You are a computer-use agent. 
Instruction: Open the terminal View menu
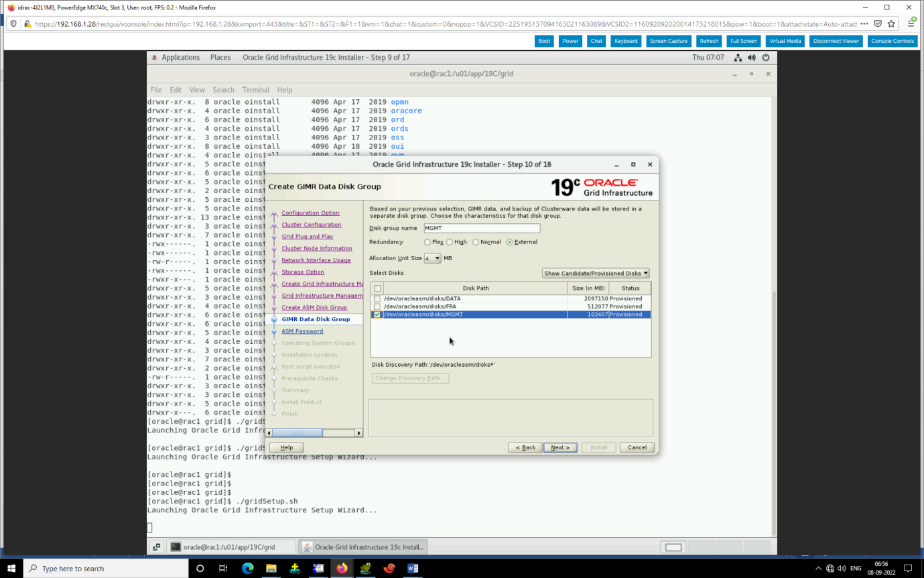coord(197,90)
